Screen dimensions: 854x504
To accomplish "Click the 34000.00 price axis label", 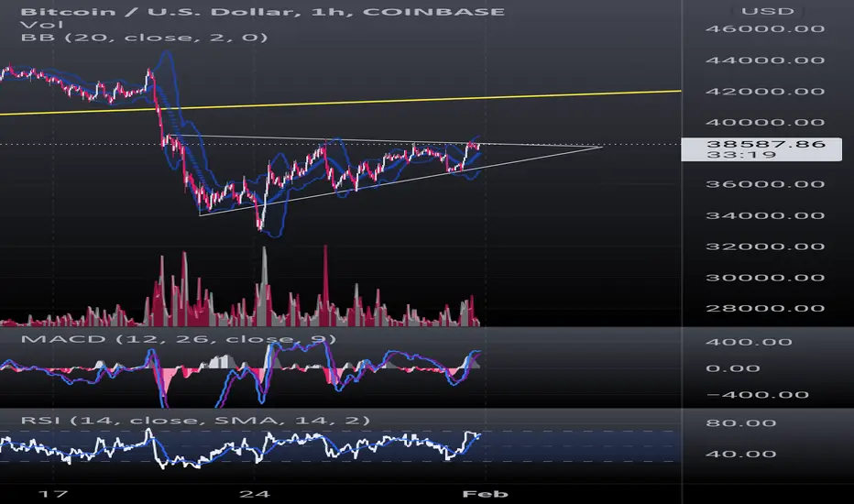I will tap(765, 215).
